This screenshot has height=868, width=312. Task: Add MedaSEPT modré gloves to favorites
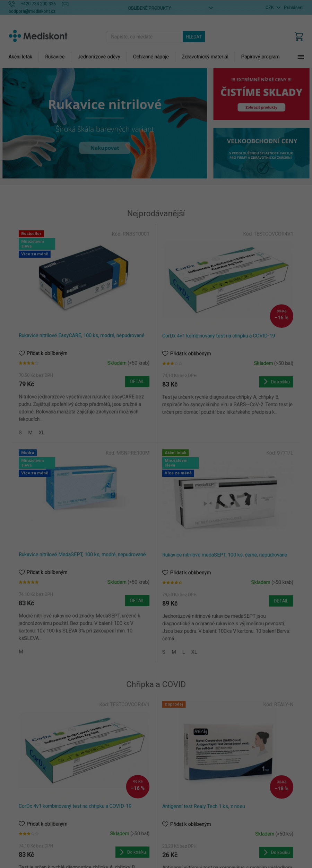pyautogui.click(x=21, y=572)
